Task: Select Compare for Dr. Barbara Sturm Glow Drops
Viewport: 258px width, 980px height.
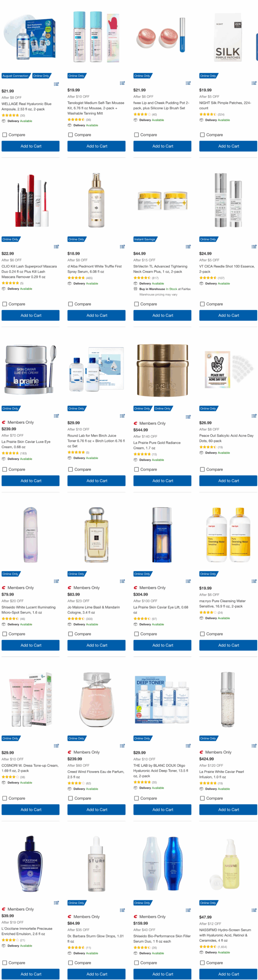Action: pos(71,963)
